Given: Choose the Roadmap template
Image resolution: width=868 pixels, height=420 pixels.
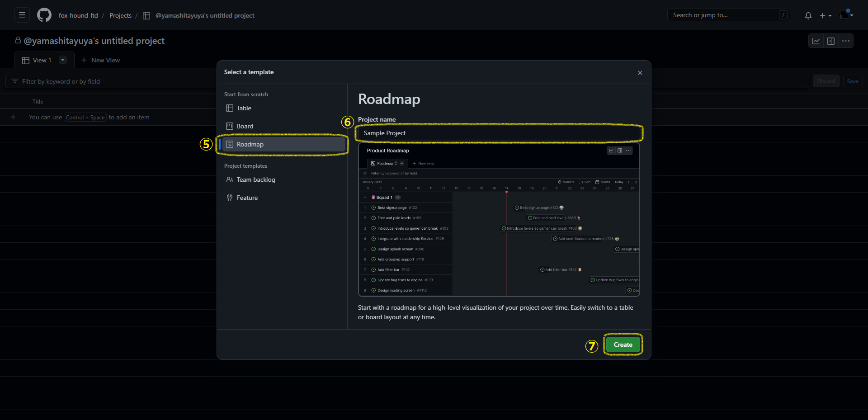Looking at the screenshot, I should pyautogui.click(x=250, y=145).
